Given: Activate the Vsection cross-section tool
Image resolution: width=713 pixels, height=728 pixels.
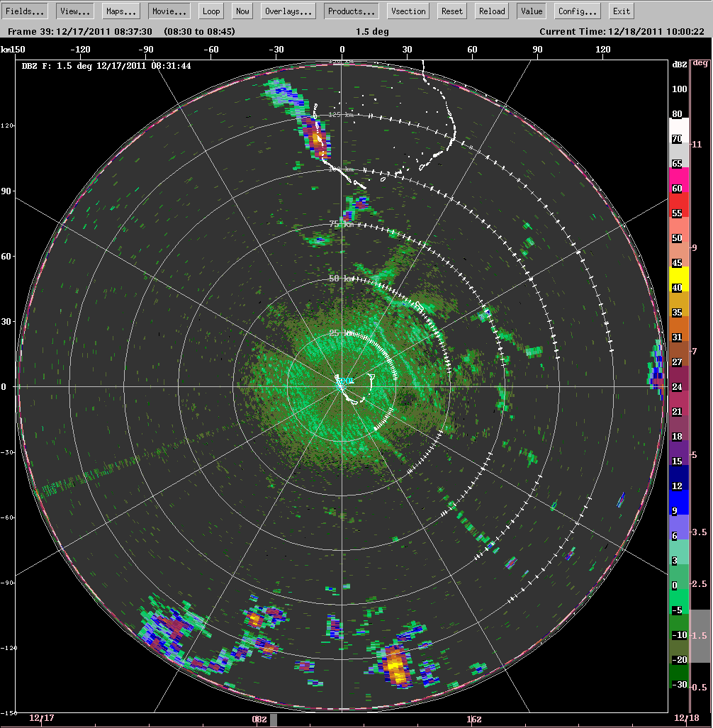Looking at the screenshot, I should pos(407,10).
